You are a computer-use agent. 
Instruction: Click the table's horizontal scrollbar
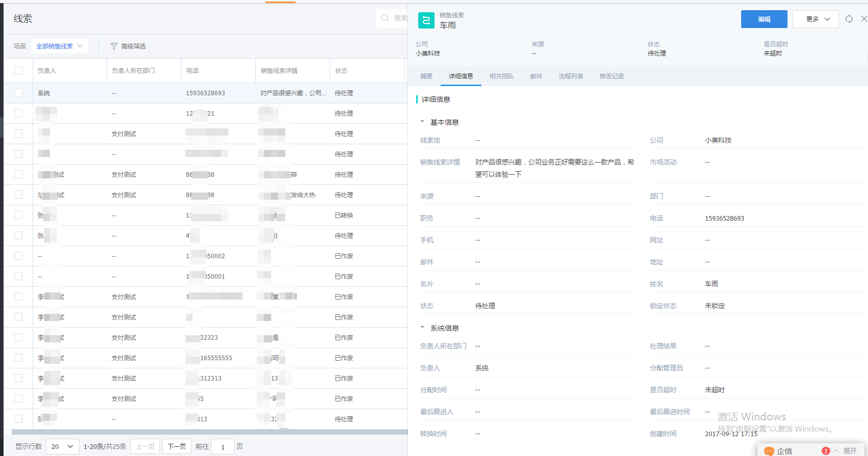pyautogui.click(x=204, y=432)
